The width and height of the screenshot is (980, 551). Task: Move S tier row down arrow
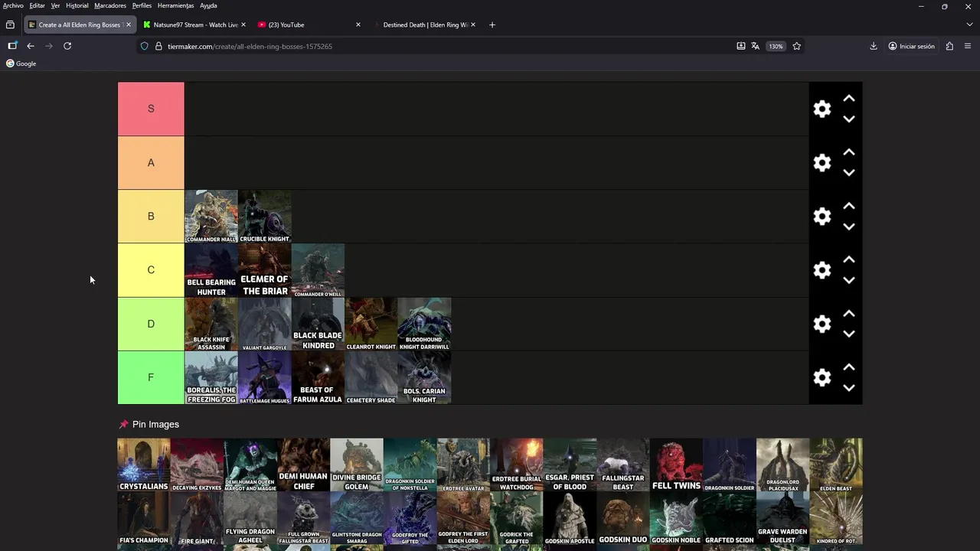848,119
